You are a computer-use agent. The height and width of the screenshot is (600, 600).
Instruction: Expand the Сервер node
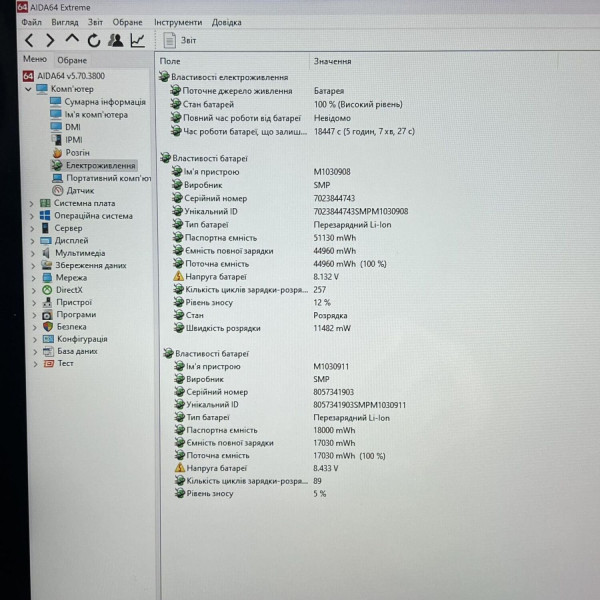coord(33,229)
